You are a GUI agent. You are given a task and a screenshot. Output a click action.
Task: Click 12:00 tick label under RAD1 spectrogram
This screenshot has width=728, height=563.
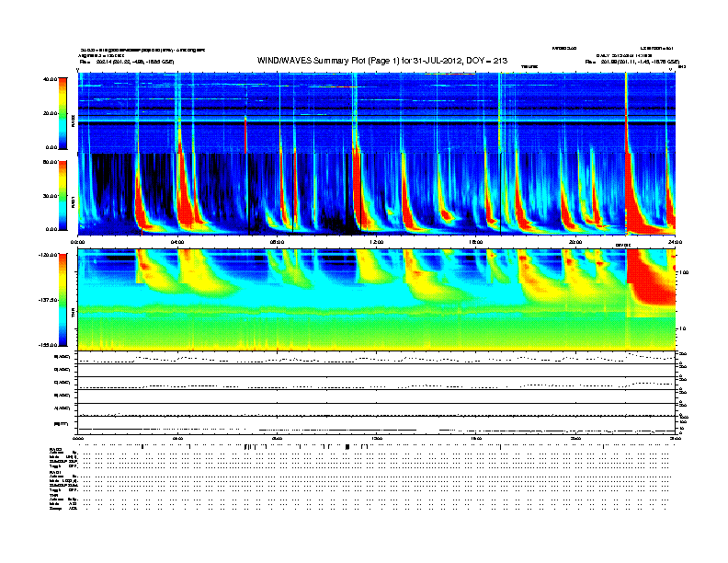coord(376,242)
